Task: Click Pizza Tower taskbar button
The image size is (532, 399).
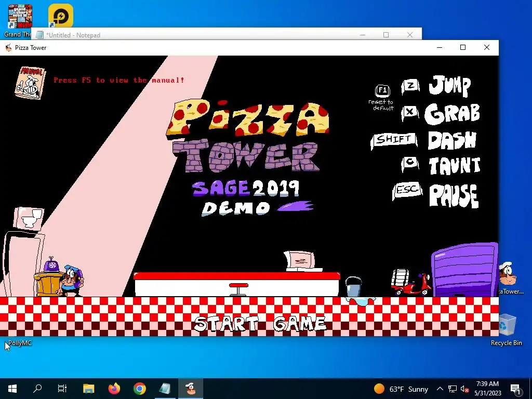Action: tap(191, 389)
